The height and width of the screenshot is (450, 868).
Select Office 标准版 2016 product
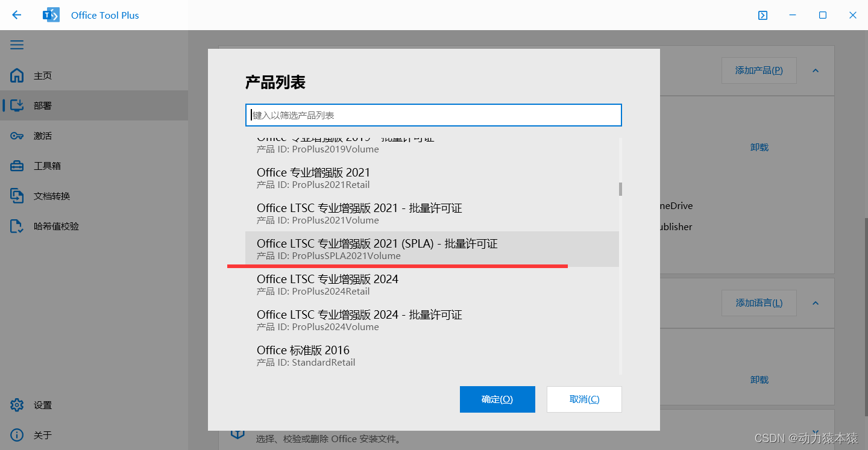tap(432, 355)
